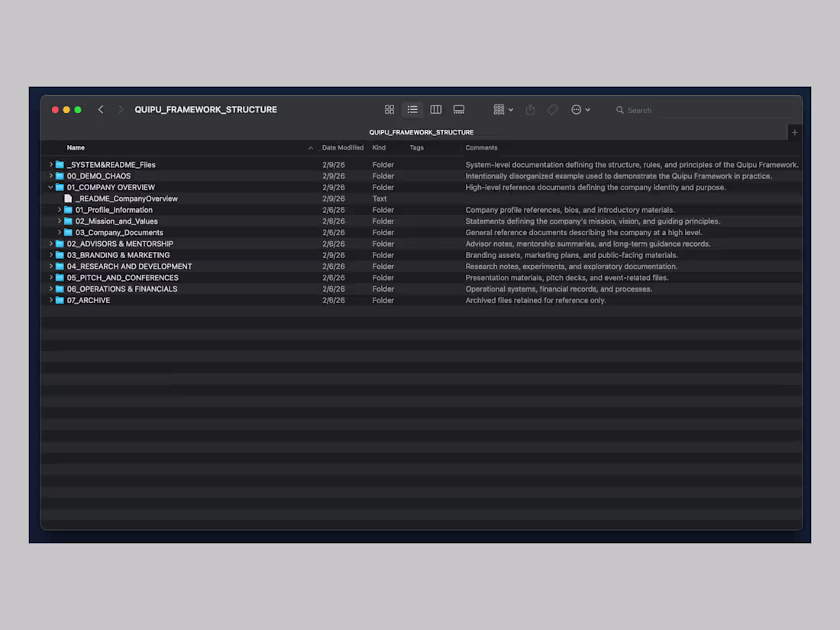Click the Edit Tags icon
The height and width of the screenshot is (630, 840).
(552, 109)
